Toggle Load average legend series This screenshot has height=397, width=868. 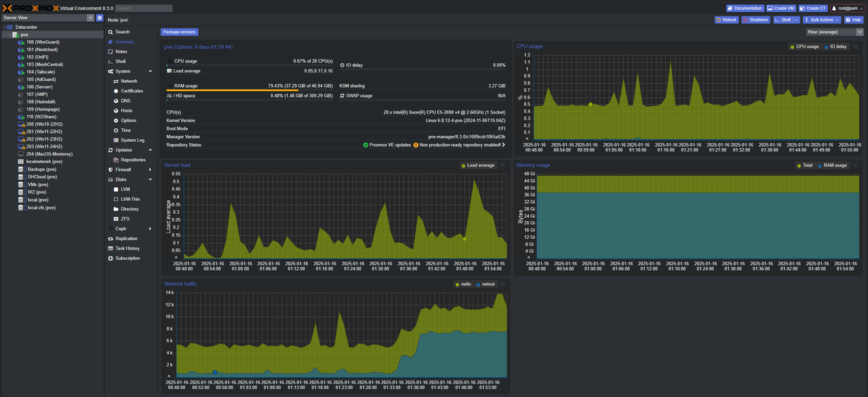pos(478,165)
